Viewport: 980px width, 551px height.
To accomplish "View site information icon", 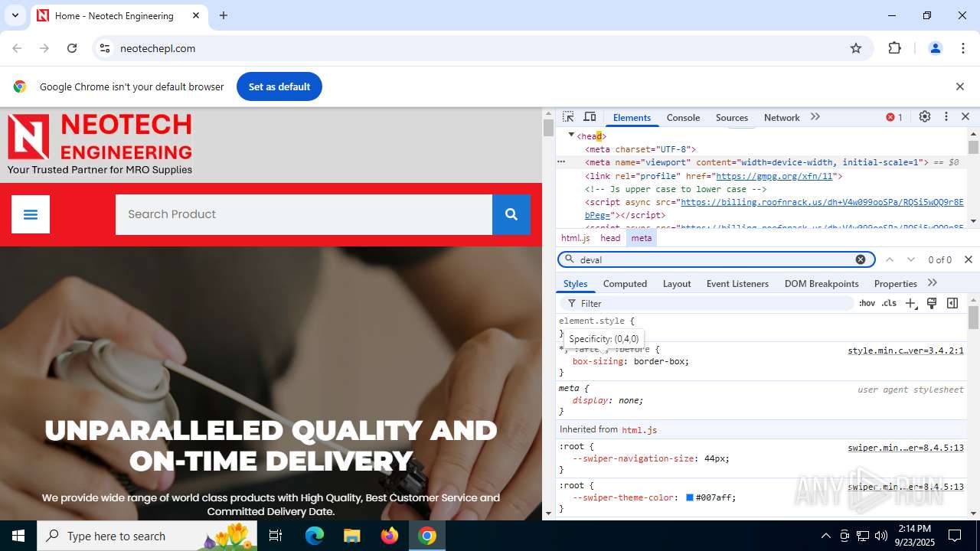I will tap(105, 48).
